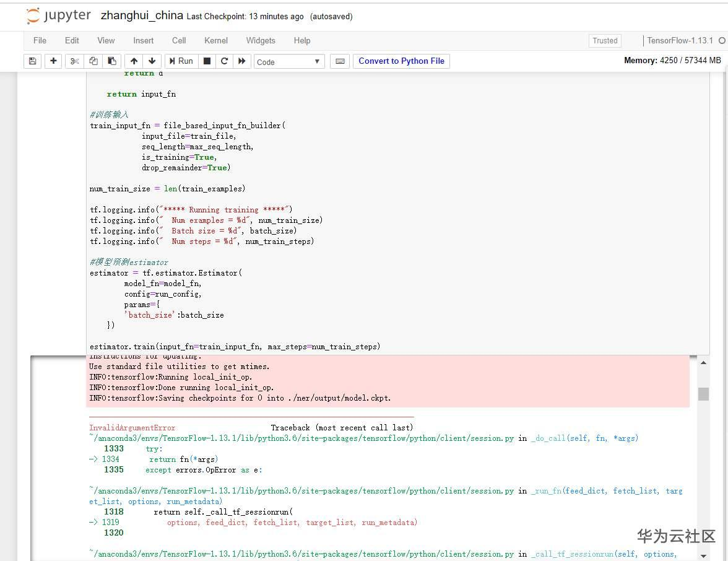Paste cells below icon

[x=112, y=61]
